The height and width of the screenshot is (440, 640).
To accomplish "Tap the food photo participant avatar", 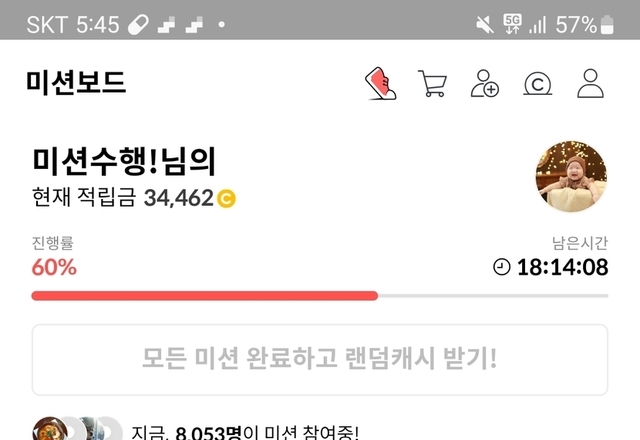I will pyautogui.click(x=50, y=429).
